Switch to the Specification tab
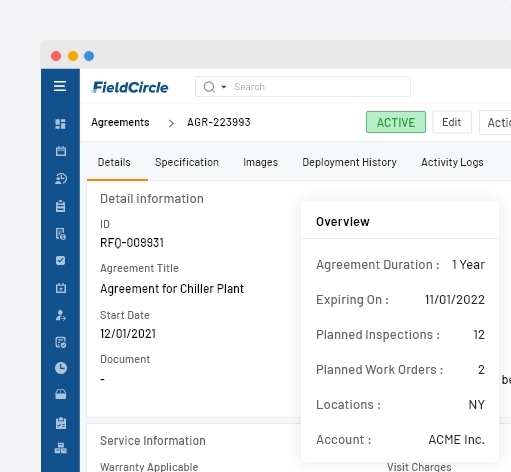Image resolution: width=511 pixels, height=472 pixels. pyautogui.click(x=187, y=162)
